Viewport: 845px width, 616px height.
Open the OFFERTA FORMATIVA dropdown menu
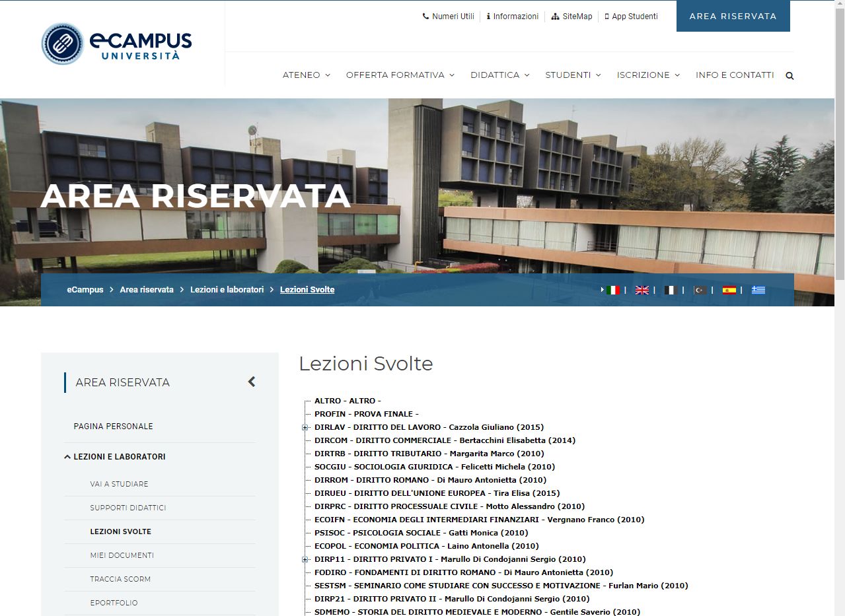point(400,75)
